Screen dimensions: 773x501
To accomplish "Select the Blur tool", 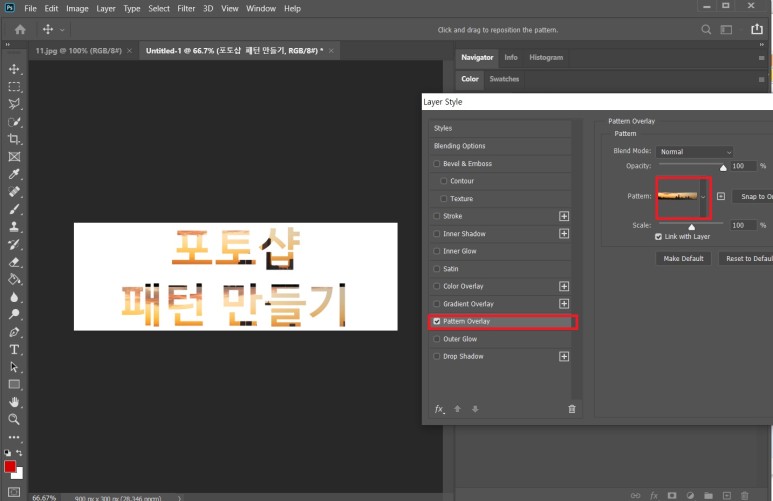I will click(14, 297).
